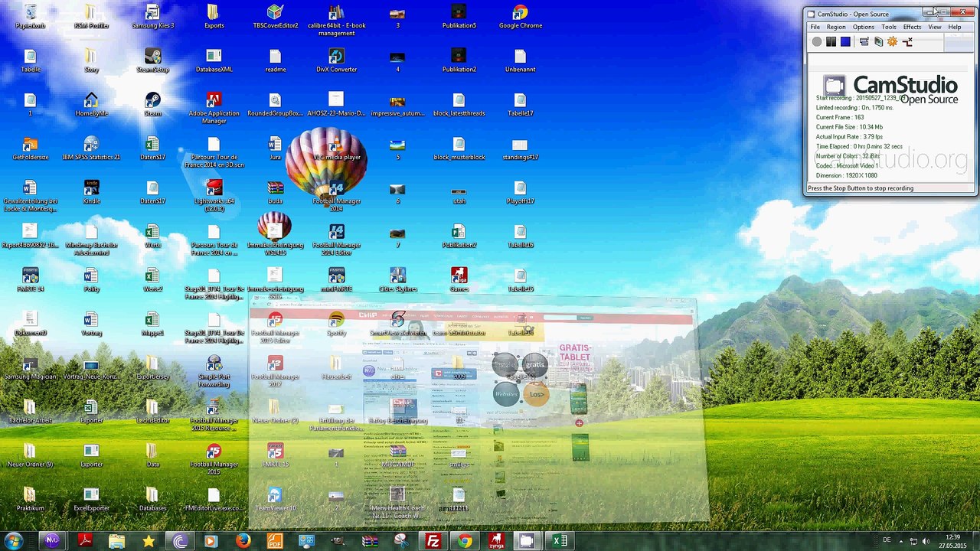Select the DatabaseXML desktop icon
The height and width of the screenshot is (551, 980).
pos(214,60)
